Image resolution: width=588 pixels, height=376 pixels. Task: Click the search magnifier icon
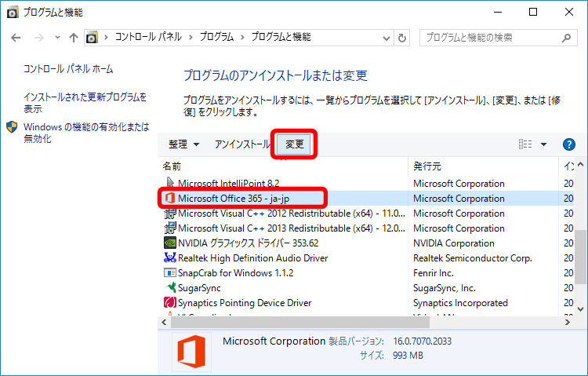point(567,38)
